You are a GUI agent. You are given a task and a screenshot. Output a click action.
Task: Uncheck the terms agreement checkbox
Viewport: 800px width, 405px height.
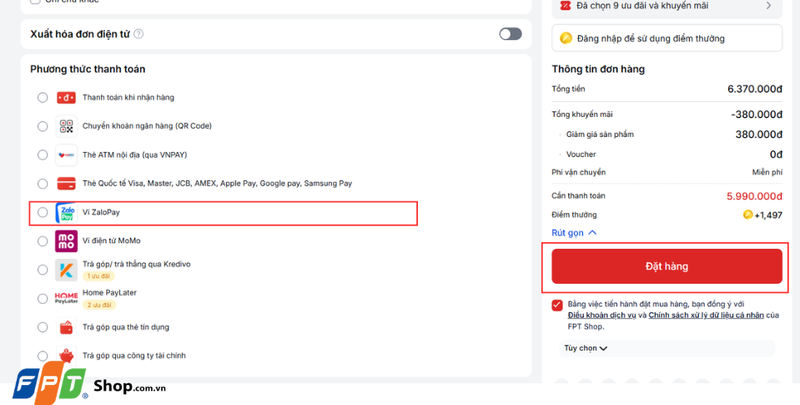[557, 306]
